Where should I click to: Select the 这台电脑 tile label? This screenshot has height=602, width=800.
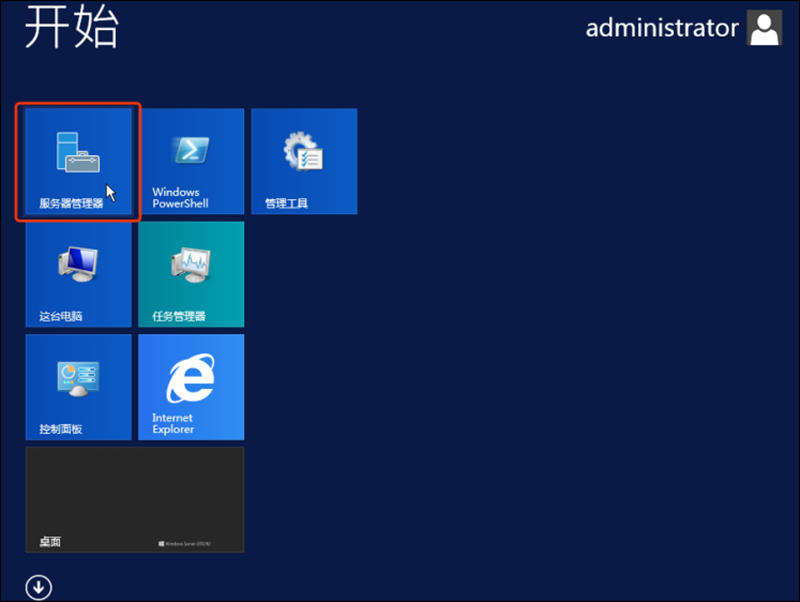tap(60, 316)
